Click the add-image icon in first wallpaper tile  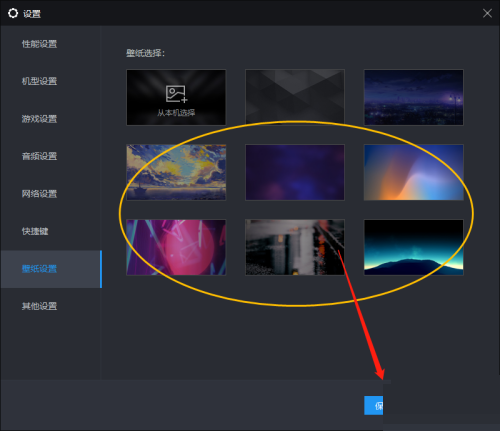176,94
